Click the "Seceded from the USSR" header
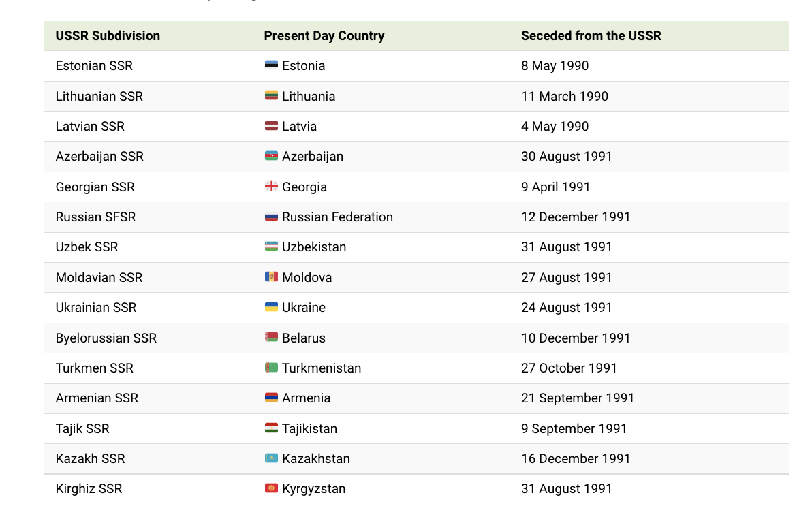 591,36
